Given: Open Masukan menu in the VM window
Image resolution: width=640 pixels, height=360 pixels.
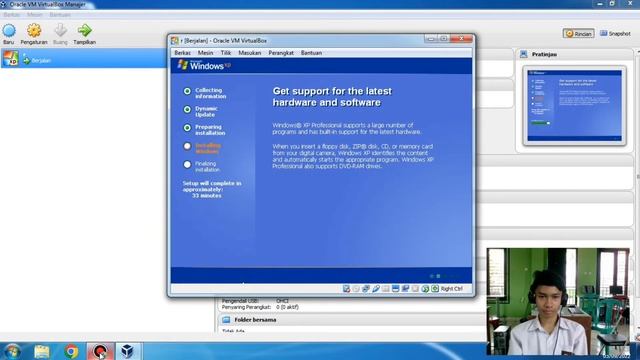Looking at the screenshot, I should click(x=249, y=53).
